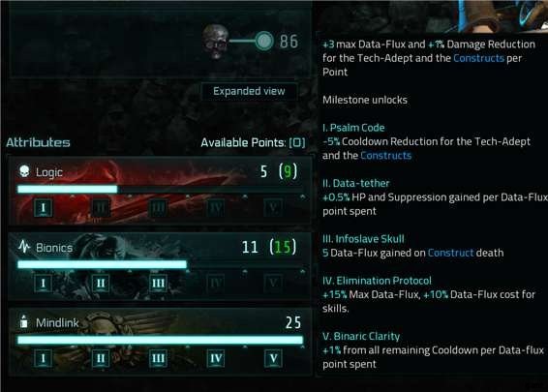Select Logic milestone I badge

44,207
